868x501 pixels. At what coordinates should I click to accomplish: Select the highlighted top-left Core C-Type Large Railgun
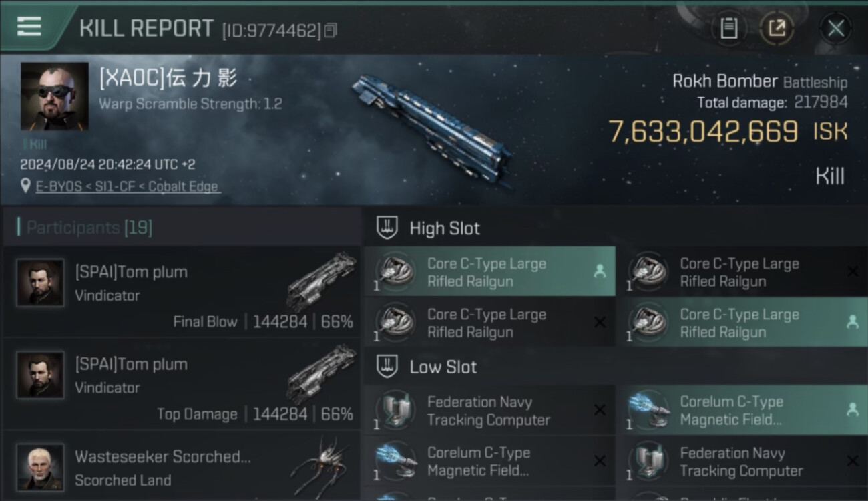(489, 272)
